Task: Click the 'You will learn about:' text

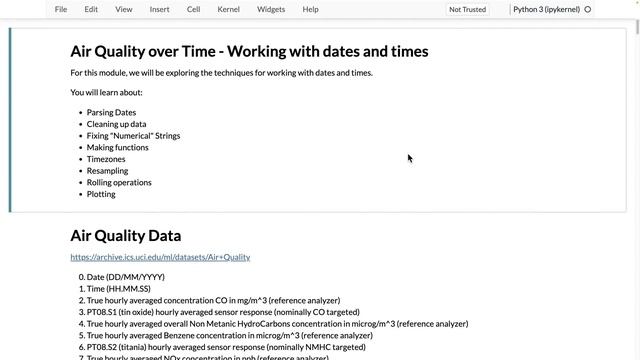Action: tap(107, 93)
